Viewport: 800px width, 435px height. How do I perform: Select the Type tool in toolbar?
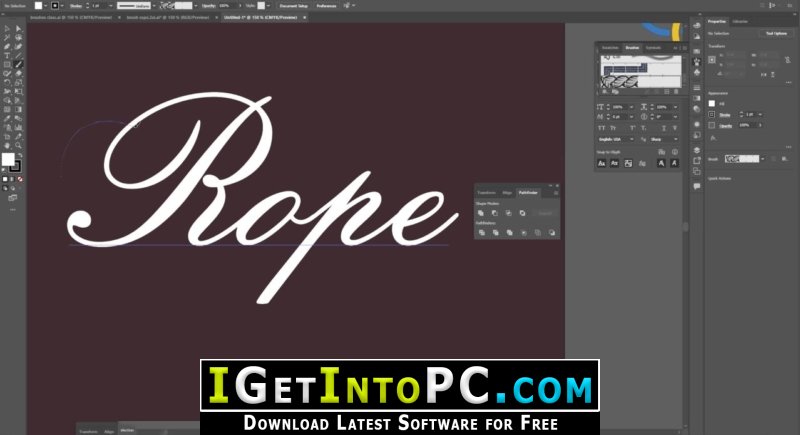click(7, 56)
